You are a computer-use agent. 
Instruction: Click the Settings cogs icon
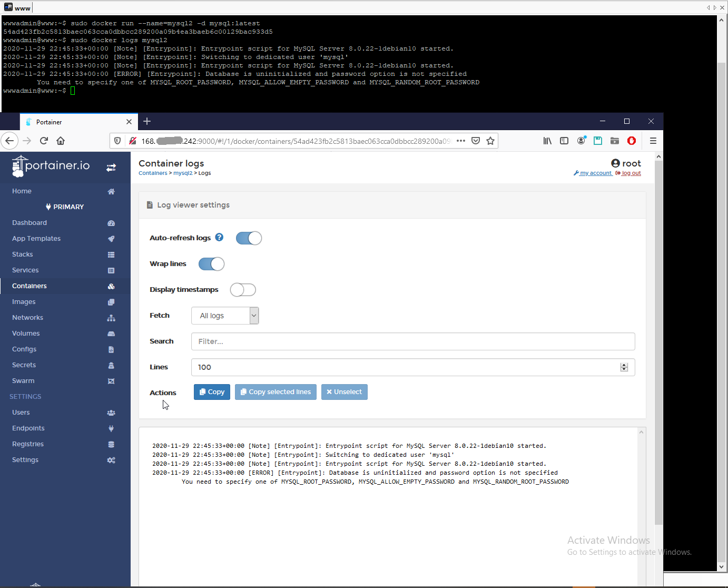tap(111, 460)
